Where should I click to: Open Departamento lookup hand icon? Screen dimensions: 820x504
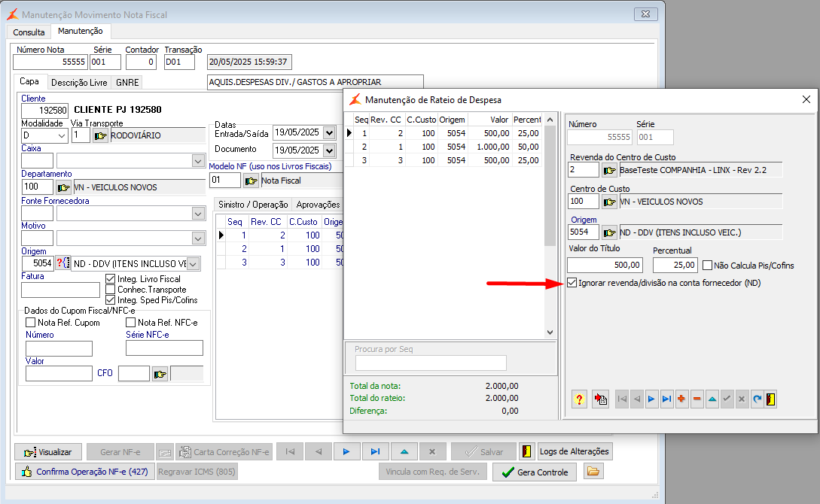click(63, 187)
